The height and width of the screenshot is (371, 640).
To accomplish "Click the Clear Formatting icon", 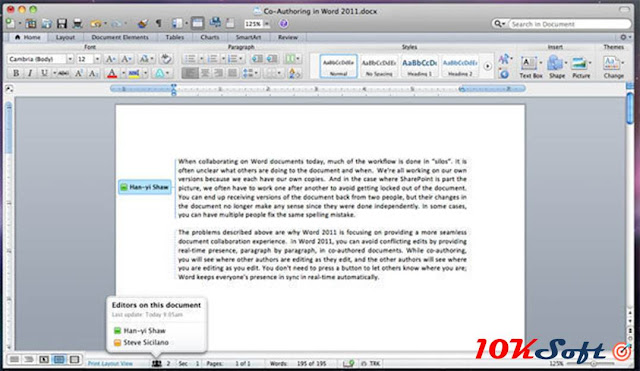I will click(x=166, y=59).
